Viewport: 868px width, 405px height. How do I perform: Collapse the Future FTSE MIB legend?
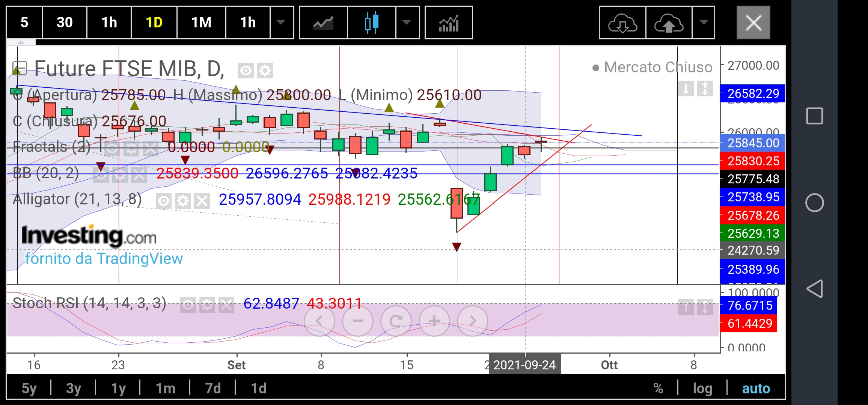coord(20,67)
